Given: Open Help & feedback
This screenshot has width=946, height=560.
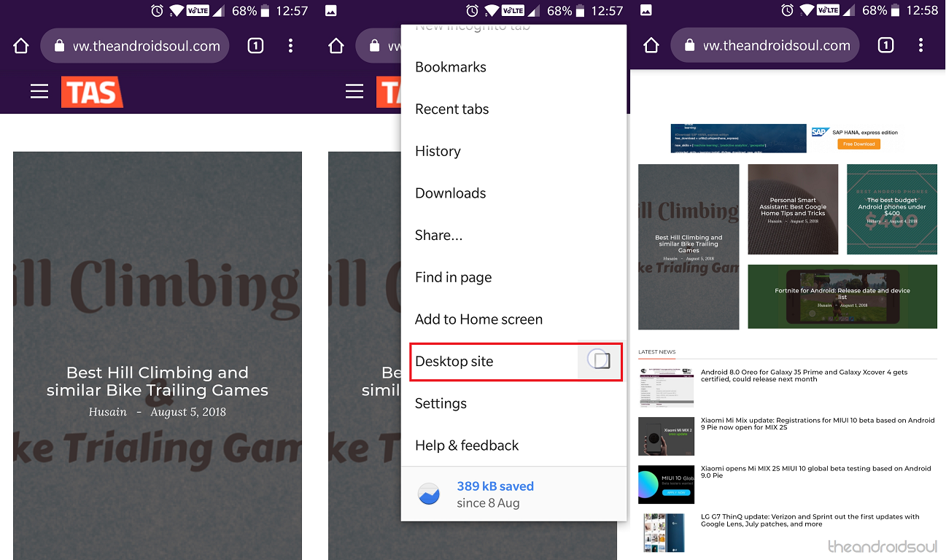Looking at the screenshot, I should point(467,446).
